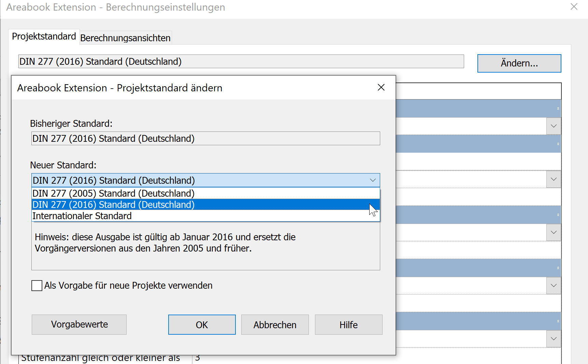Confirm the new standard with OK
Viewport: 588px width, 364px height.
202,324
